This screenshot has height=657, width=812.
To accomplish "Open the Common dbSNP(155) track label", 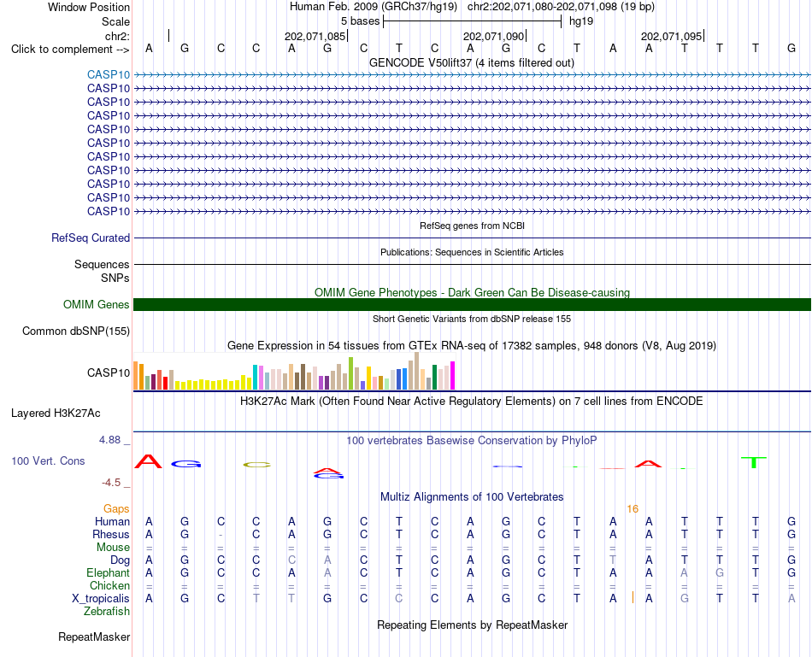I will point(76,331).
